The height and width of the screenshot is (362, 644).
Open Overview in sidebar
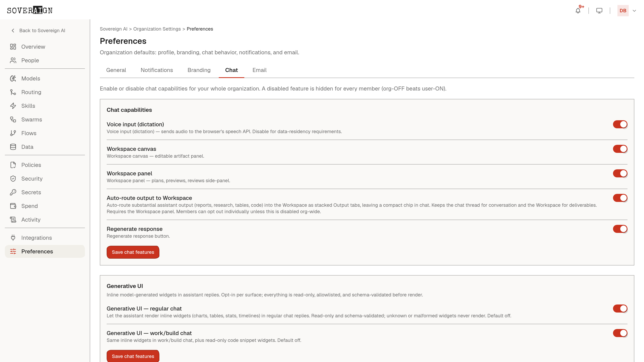[45, 47]
